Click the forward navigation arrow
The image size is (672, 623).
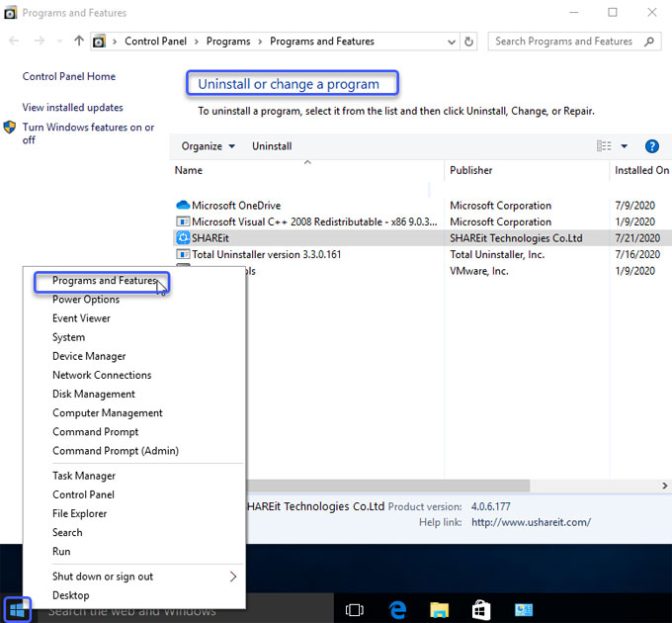coord(40,42)
